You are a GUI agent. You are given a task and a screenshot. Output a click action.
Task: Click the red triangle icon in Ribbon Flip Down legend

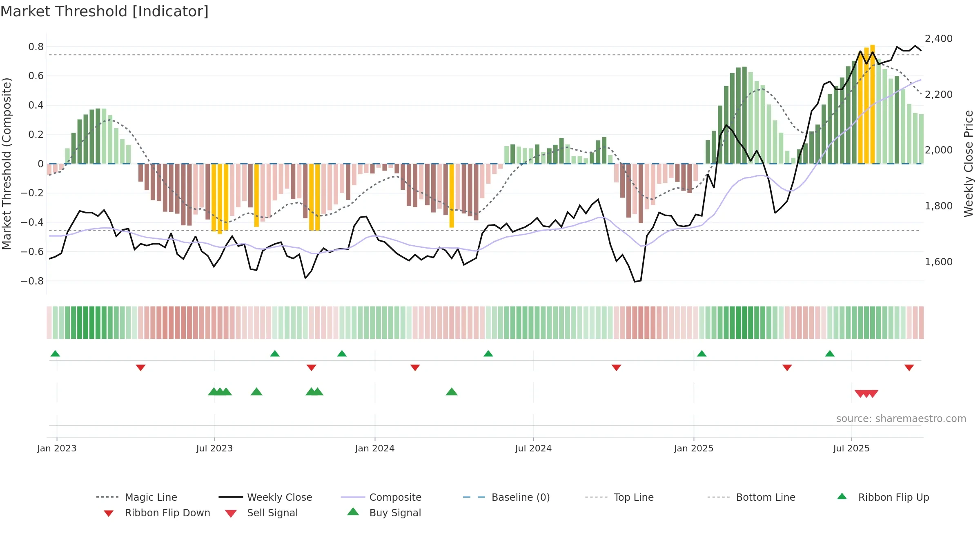click(x=109, y=513)
